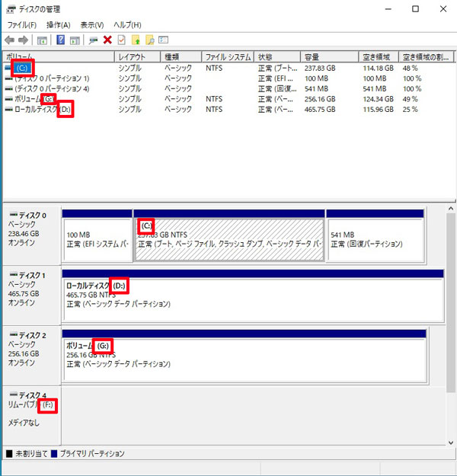This screenshot has width=457, height=476.
Task: Click the blue Help question mark icon
Action: 60,40
